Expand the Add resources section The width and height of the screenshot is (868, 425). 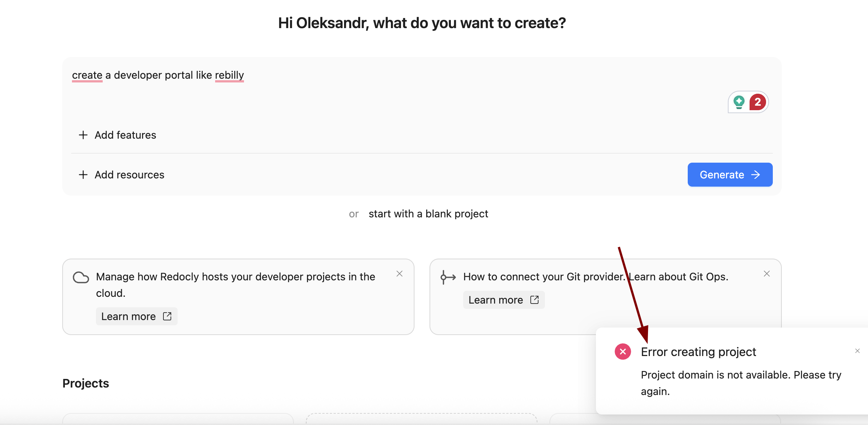tap(121, 175)
